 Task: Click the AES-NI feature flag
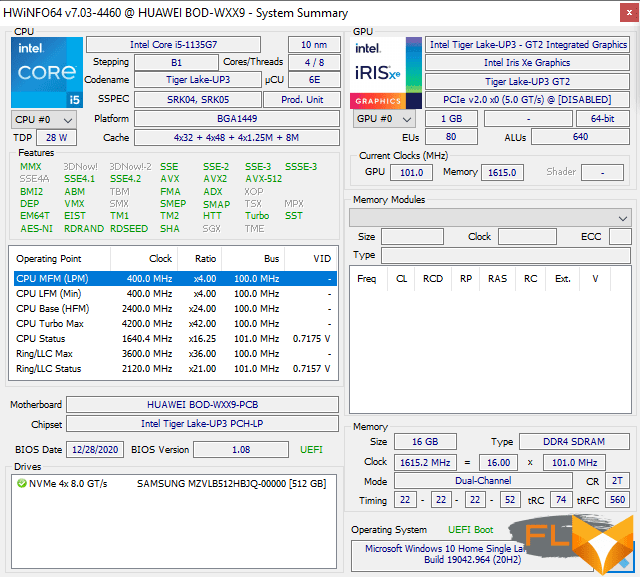37,229
